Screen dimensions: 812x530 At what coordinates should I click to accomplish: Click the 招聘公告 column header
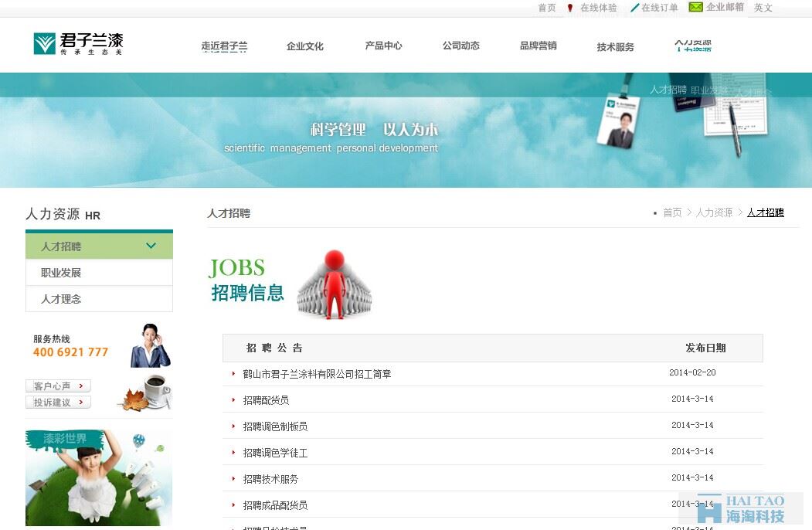point(274,348)
